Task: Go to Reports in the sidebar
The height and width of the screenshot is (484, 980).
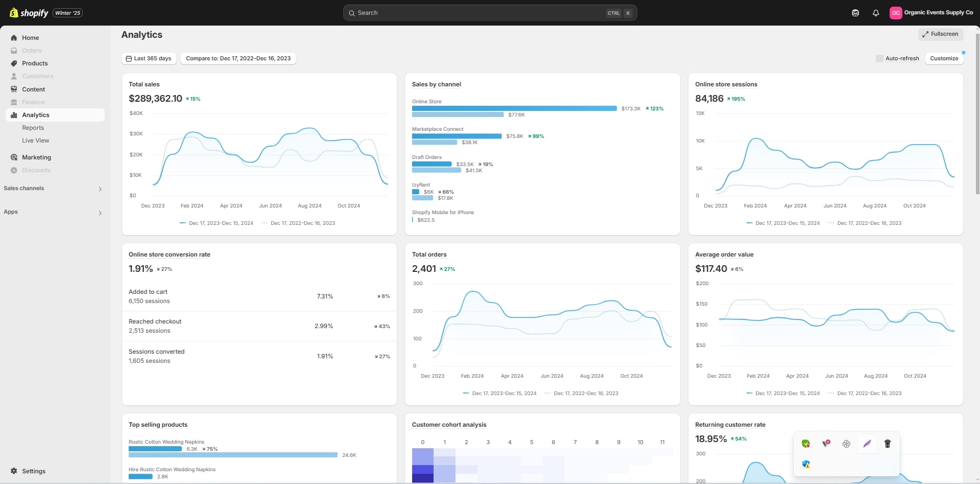Action: (33, 128)
